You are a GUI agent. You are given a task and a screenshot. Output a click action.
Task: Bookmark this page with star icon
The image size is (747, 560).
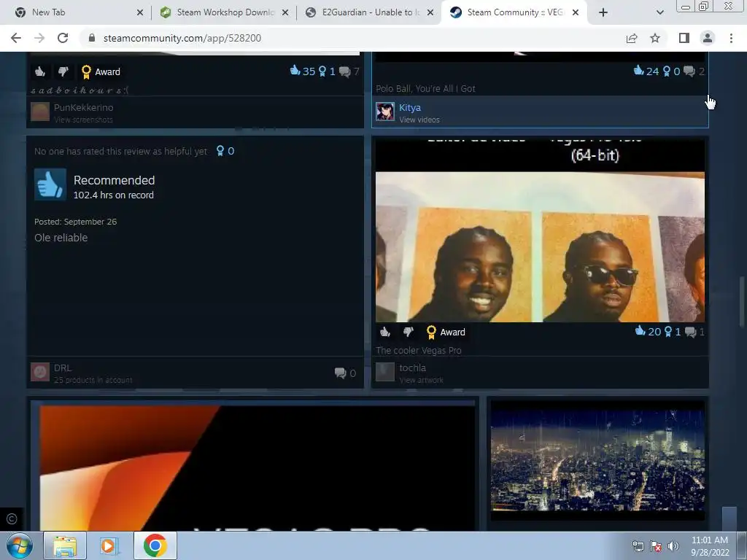655,38
